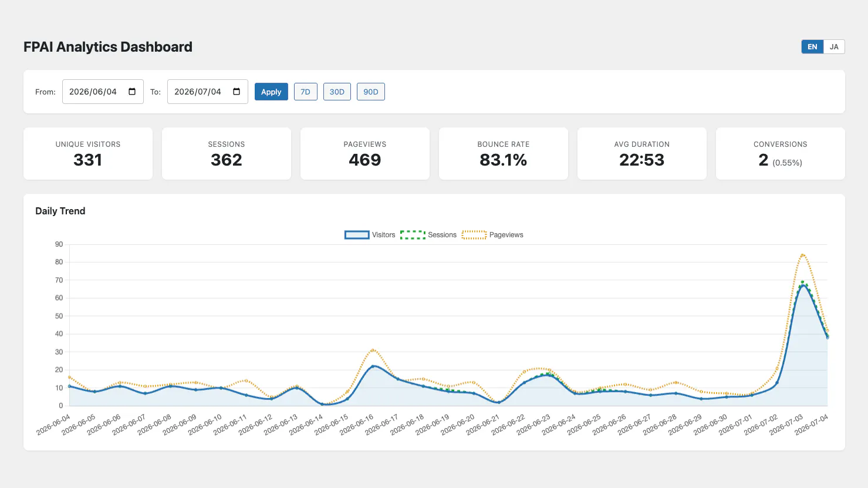Click the Avg Duration 22:53 value
The height and width of the screenshot is (488, 868).
tap(642, 160)
